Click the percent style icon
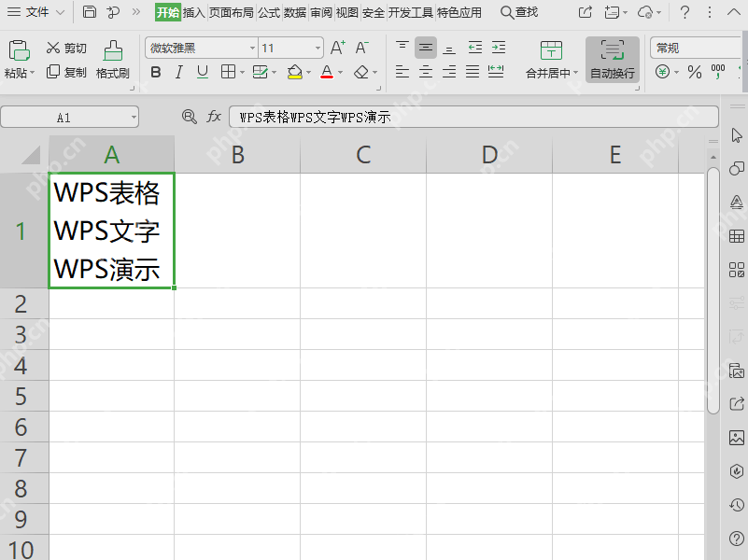 point(695,73)
